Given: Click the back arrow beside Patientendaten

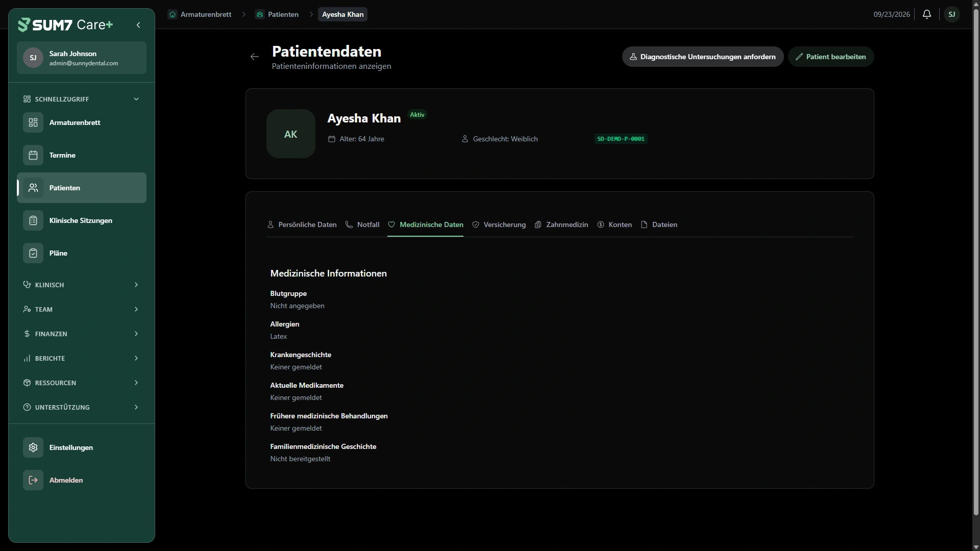Looking at the screenshot, I should 255,57.
